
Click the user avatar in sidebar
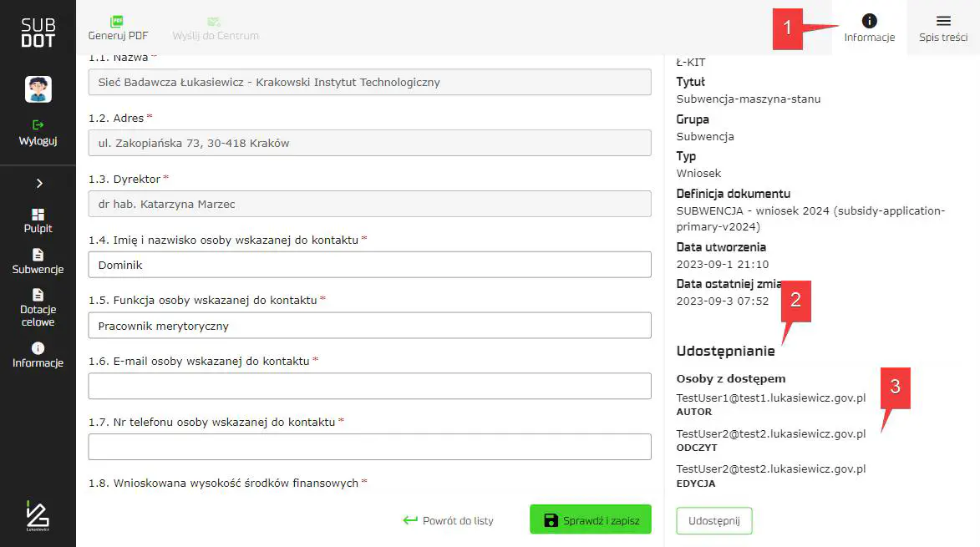coord(38,89)
